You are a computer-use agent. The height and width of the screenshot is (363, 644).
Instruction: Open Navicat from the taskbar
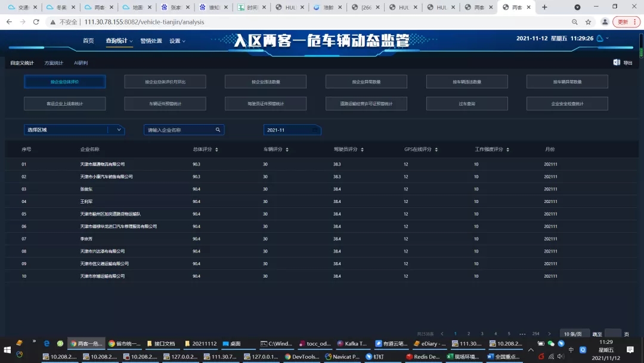342,357
